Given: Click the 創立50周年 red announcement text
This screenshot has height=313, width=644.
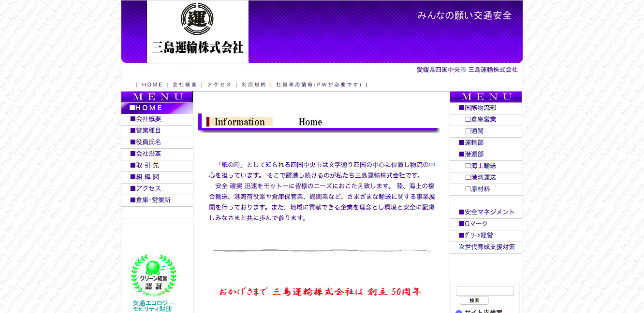Looking at the screenshot, I should pos(320,292).
